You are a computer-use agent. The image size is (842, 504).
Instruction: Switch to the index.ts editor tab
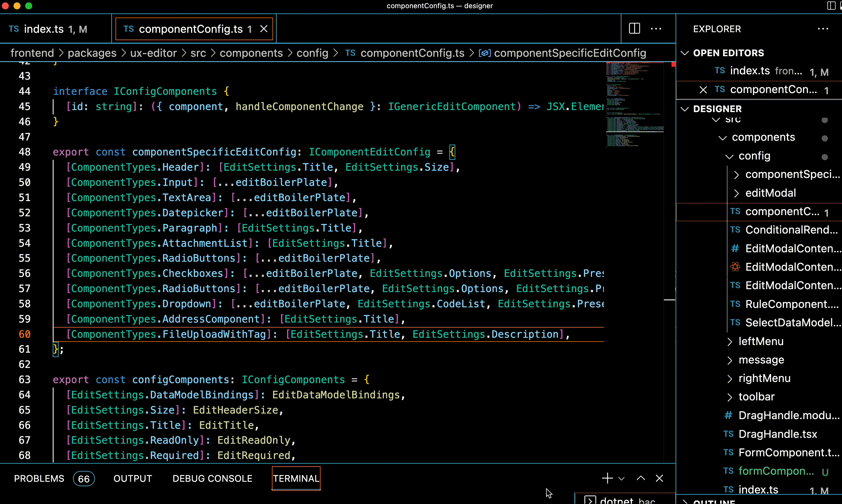(44, 29)
